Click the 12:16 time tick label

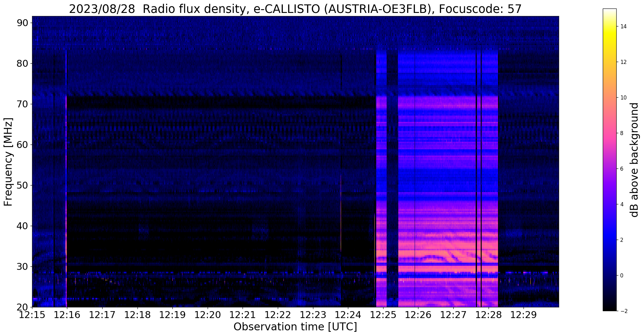[x=67, y=315]
